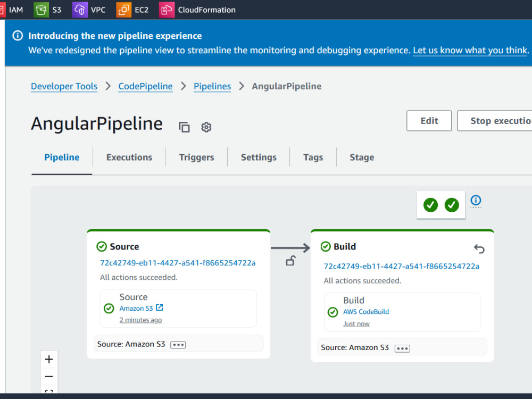The width and height of the screenshot is (532, 399).
Task: Switch to the Executions tab
Action: click(129, 157)
